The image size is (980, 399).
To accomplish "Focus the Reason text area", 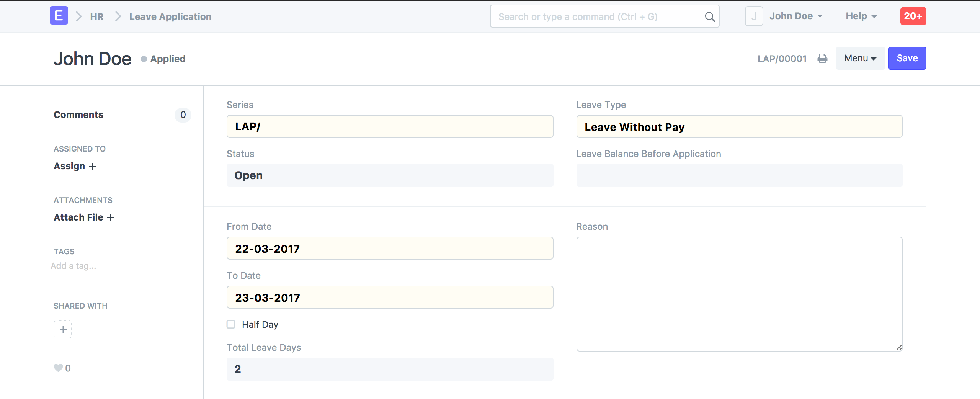I will pyautogui.click(x=739, y=294).
